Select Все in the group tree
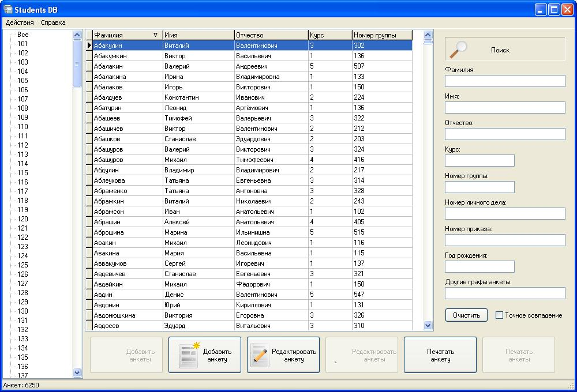 pyautogui.click(x=23, y=35)
